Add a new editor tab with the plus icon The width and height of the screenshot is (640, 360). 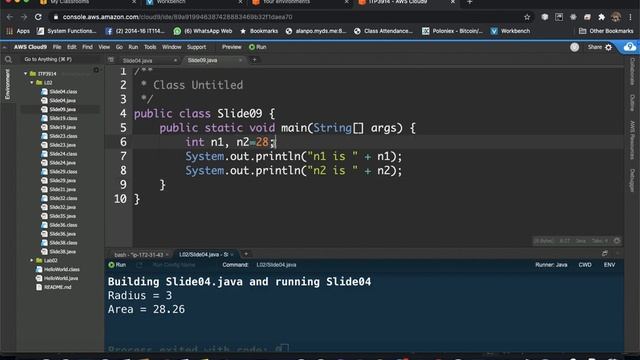254,60
